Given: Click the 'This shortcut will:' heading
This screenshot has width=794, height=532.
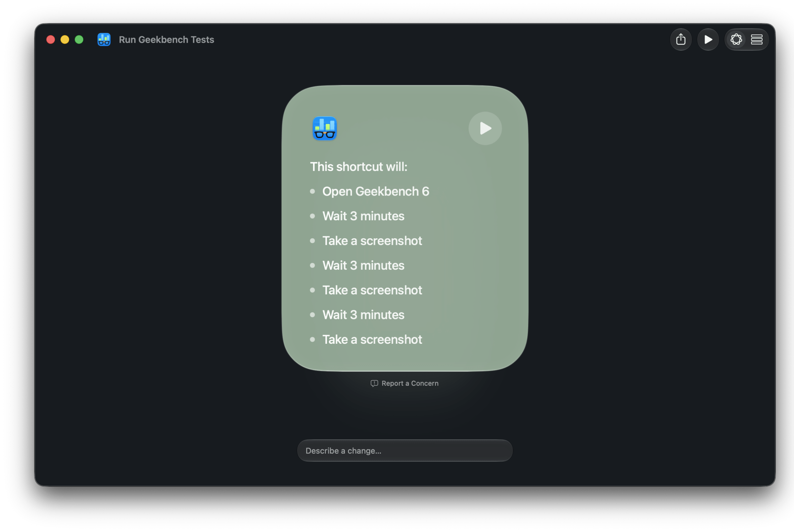Looking at the screenshot, I should [x=358, y=167].
